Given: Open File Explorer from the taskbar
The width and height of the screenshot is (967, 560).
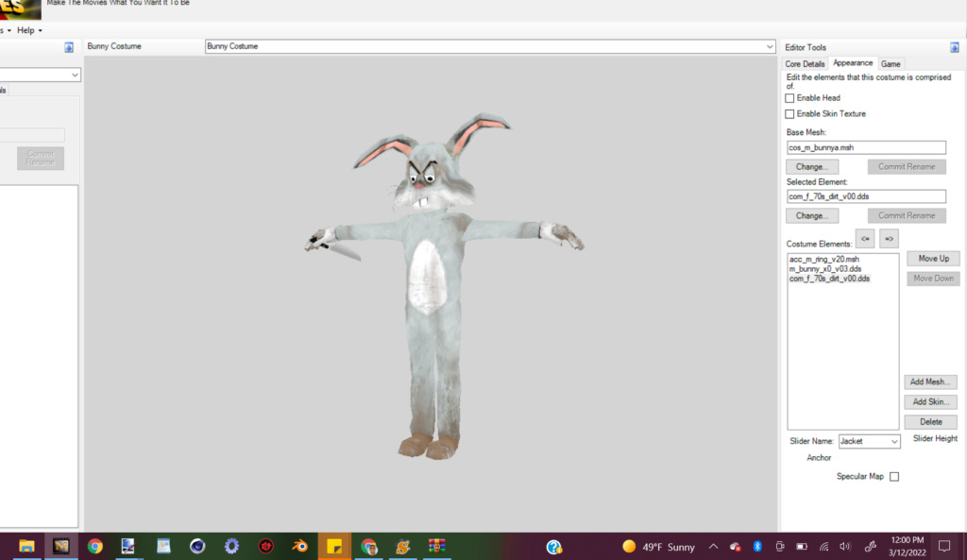Looking at the screenshot, I should tap(26, 547).
